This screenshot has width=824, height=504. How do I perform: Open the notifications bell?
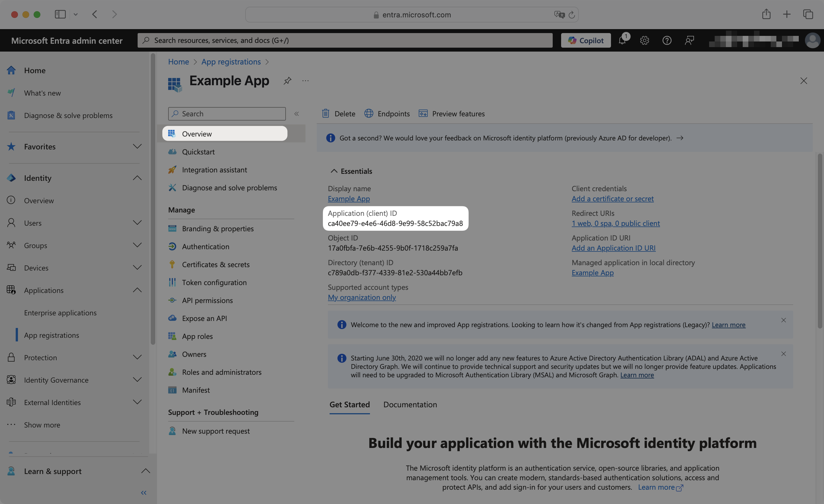(622, 40)
